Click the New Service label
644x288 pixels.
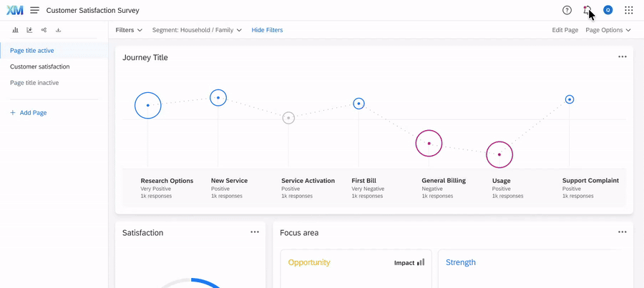[x=229, y=181]
